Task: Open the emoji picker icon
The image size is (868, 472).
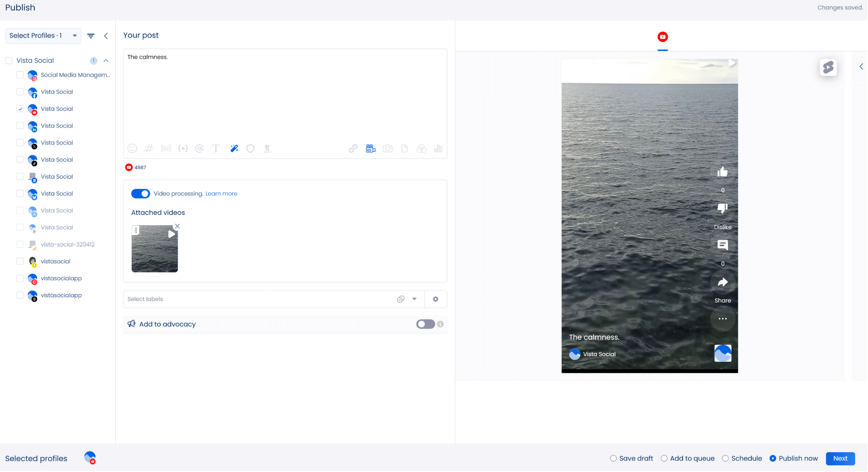Action: pyautogui.click(x=132, y=149)
